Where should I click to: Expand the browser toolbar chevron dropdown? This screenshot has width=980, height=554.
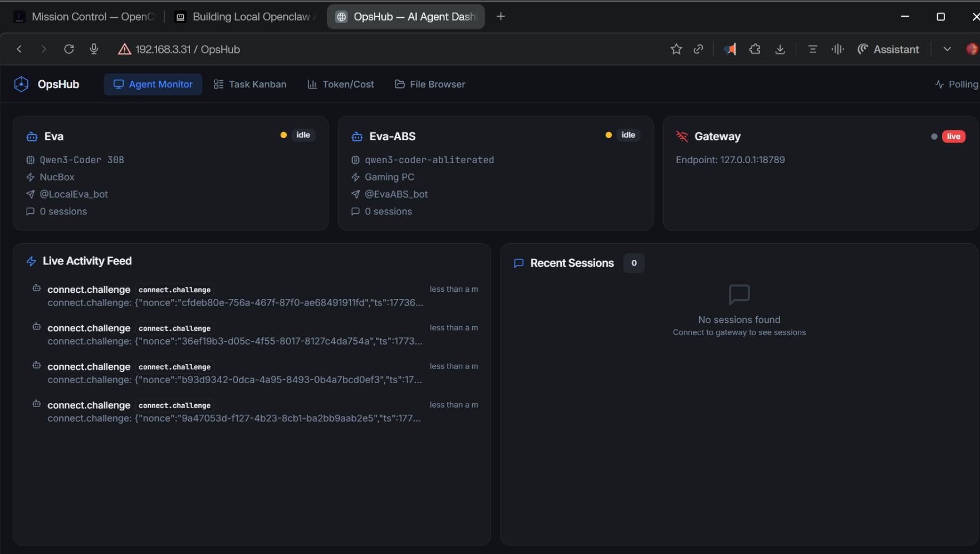(x=947, y=49)
